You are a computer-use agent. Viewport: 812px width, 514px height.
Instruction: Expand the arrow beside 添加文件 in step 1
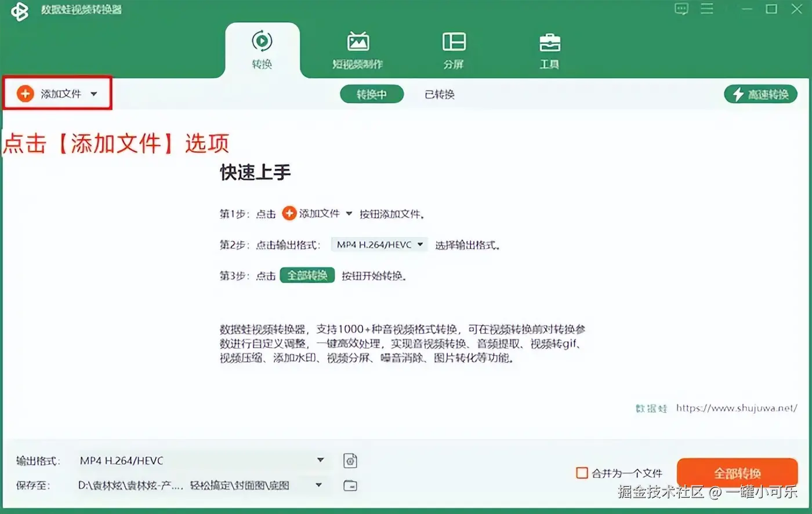pyautogui.click(x=349, y=213)
